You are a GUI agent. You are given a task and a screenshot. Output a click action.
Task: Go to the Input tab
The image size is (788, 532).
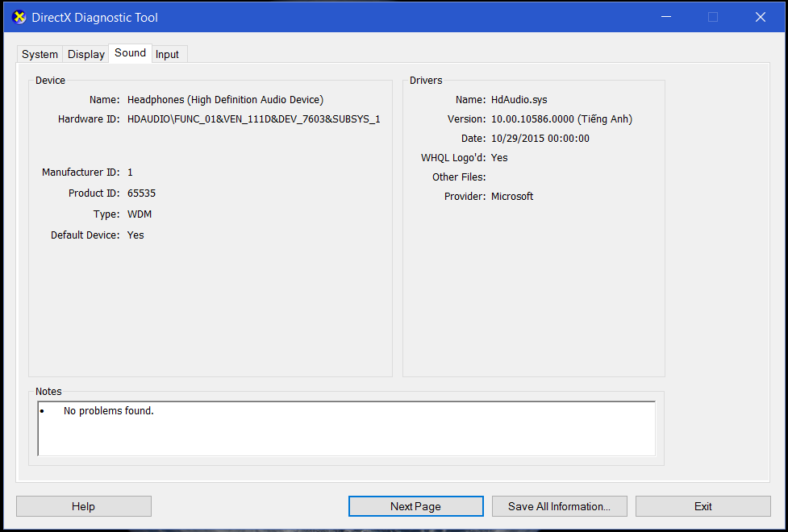pos(168,55)
